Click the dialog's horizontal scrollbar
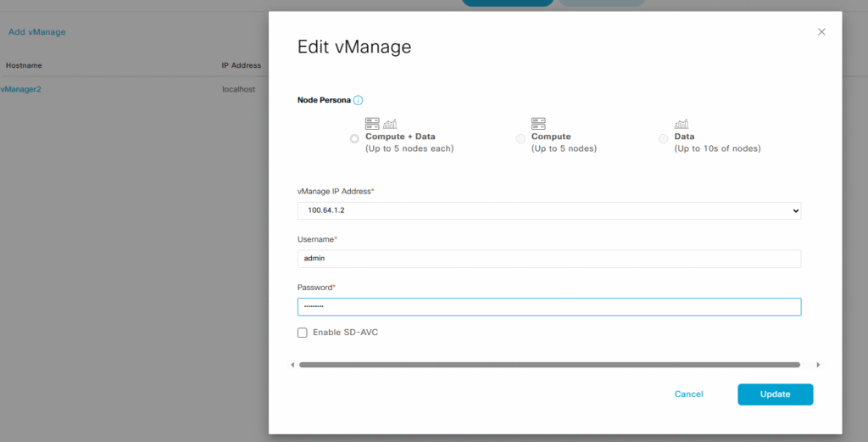 tap(548, 365)
